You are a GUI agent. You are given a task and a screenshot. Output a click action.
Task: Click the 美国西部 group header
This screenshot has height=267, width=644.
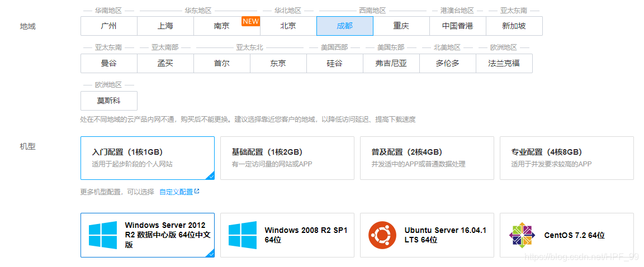(334, 47)
